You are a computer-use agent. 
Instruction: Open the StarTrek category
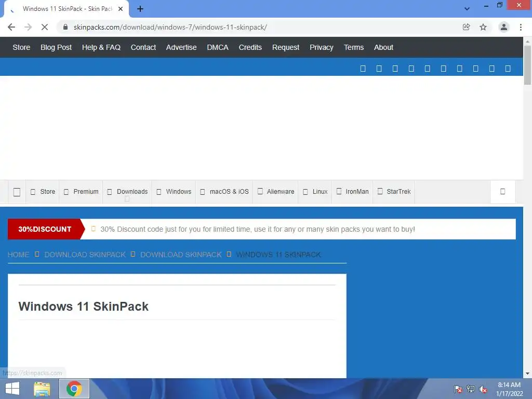pyautogui.click(x=394, y=192)
